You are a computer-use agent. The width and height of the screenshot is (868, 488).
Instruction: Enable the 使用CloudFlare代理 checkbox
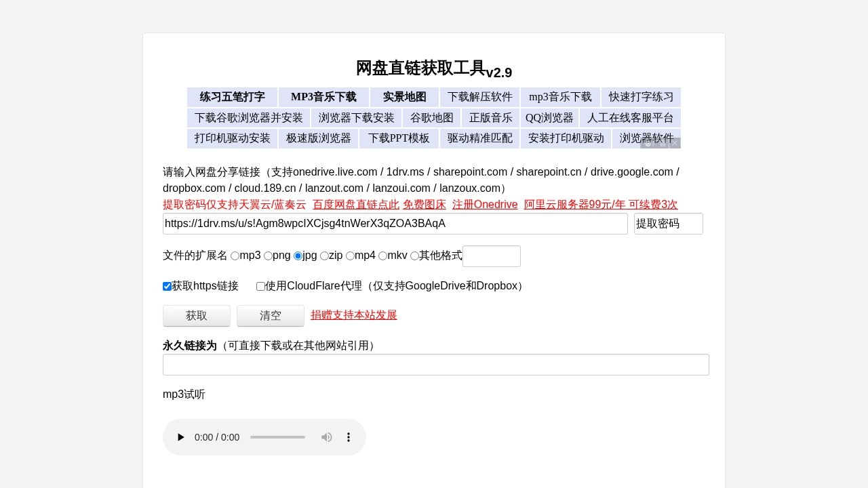pyautogui.click(x=260, y=286)
